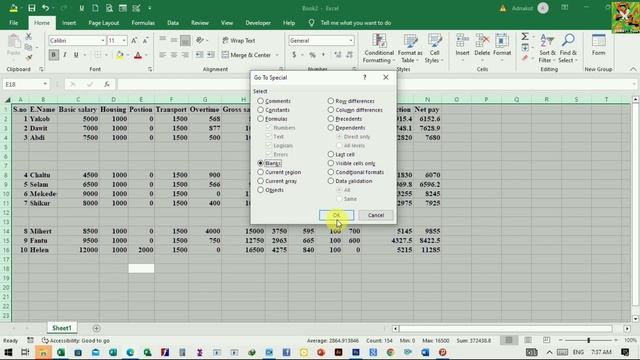Click the Save icon in quick access toolbar

[31, 8]
